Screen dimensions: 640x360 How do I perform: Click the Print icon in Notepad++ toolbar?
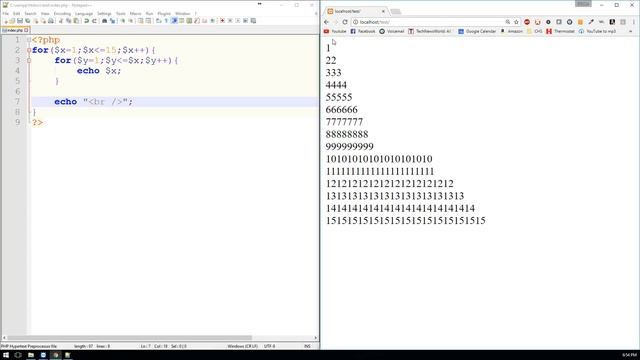tap(51, 21)
